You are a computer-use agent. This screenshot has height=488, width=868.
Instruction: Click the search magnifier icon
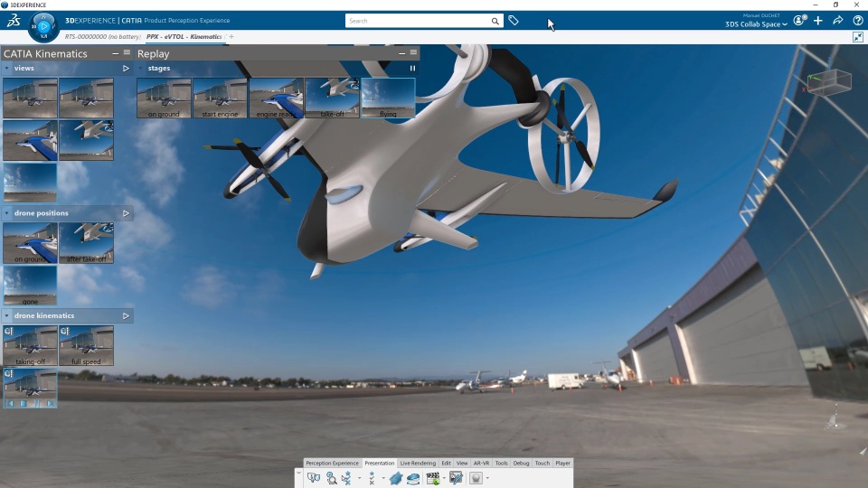(495, 21)
